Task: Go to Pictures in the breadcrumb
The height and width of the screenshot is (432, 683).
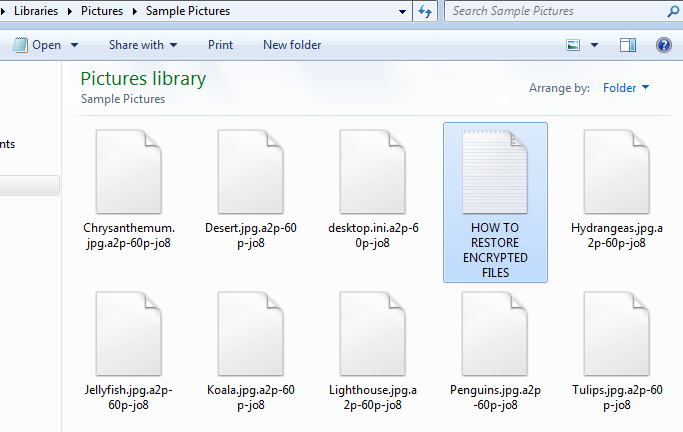Action: [102, 11]
